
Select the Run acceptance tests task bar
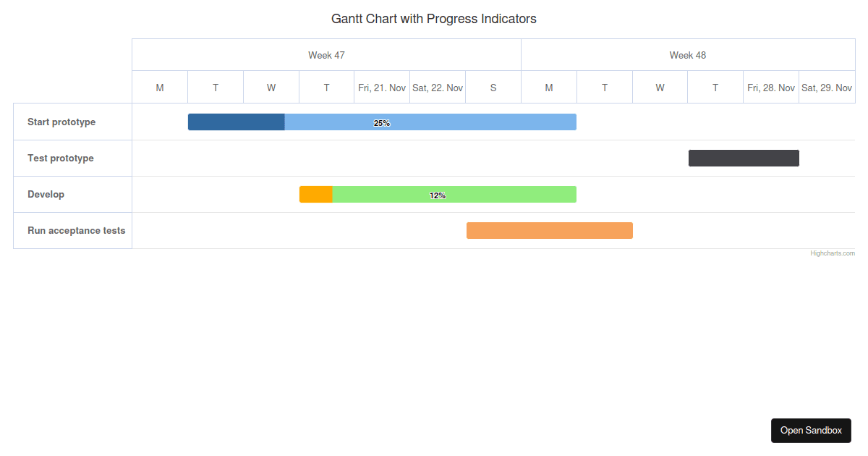tap(550, 230)
